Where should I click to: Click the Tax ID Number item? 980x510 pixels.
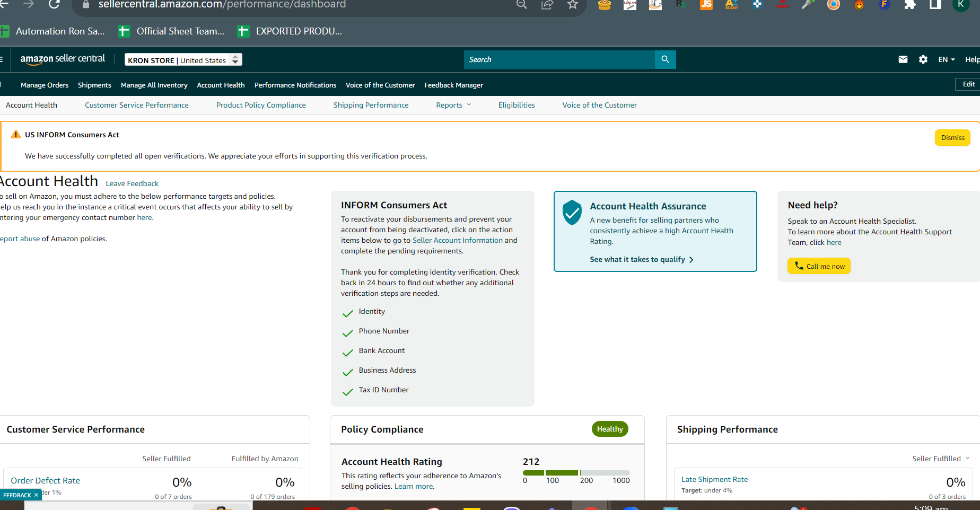pos(383,390)
